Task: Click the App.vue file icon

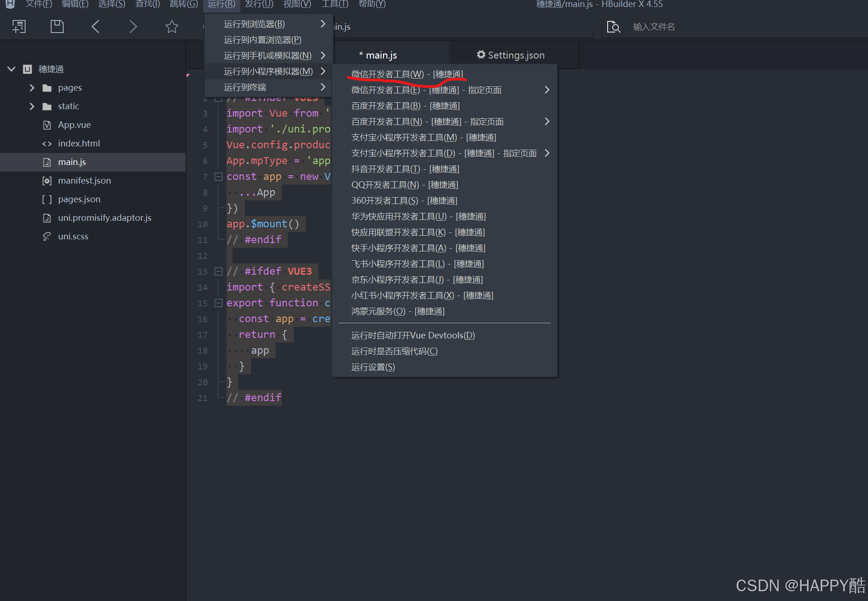Action: coord(47,125)
